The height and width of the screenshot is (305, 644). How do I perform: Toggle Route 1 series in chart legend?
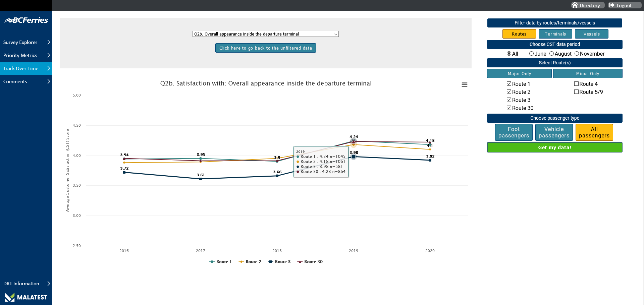tap(220, 262)
